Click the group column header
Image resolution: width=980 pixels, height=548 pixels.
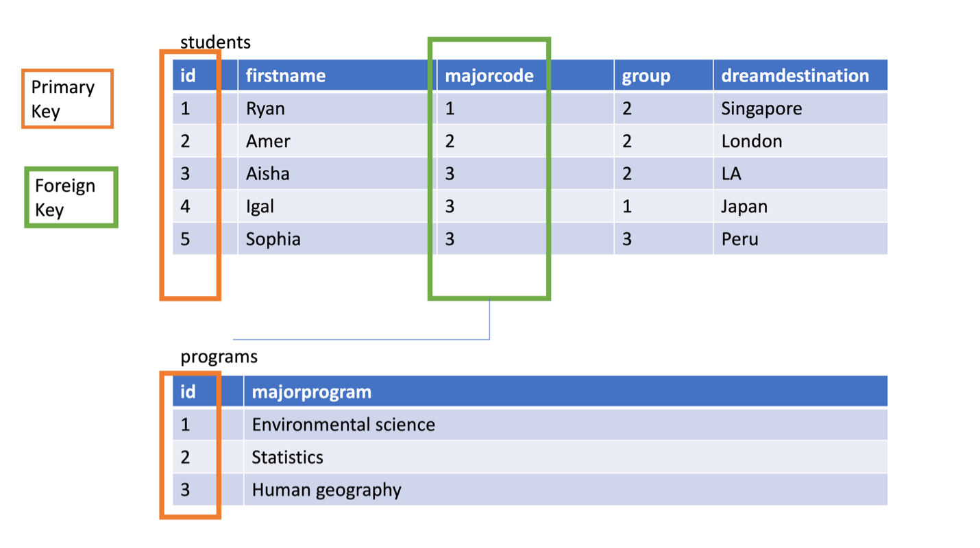(663, 75)
